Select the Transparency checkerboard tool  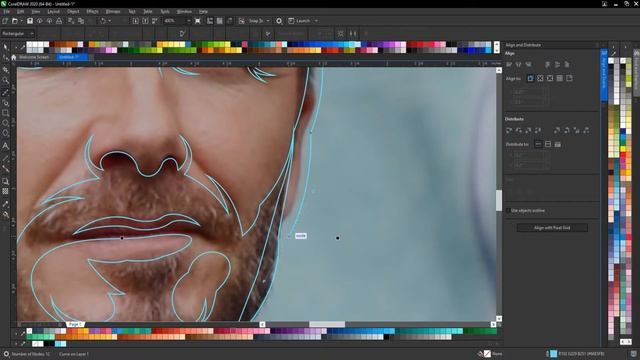pos(5,191)
